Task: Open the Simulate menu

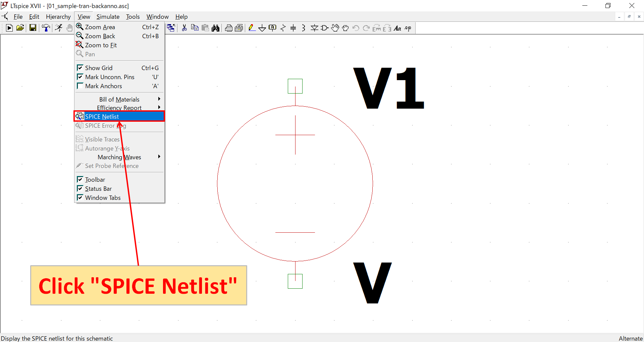Action: point(108,16)
